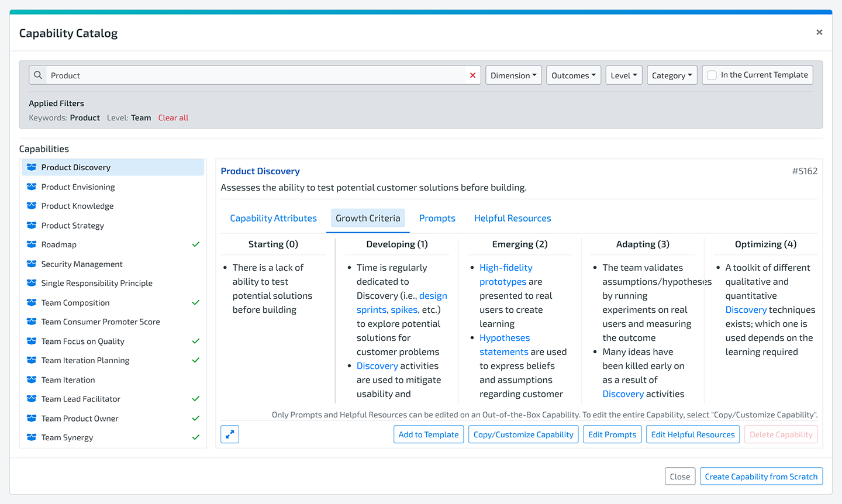The image size is (842, 504).
Task: Click the Add to Template button
Action: pos(428,434)
